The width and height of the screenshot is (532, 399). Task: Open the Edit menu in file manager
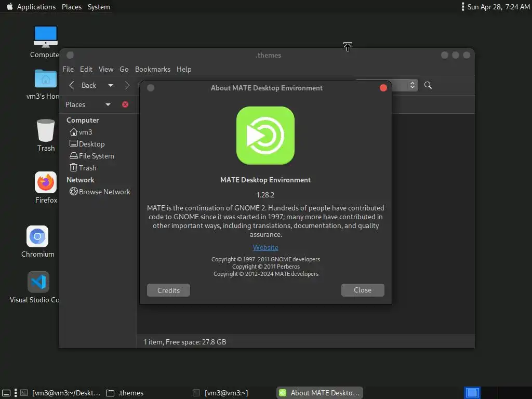click(86, 69)
